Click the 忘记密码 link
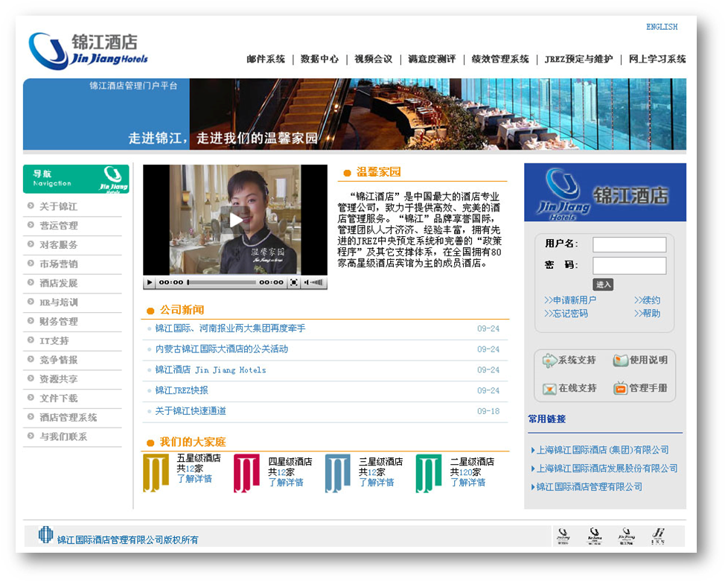The width and height of the screenshot is (728, 584). pyautogui.click(x=566, y=314)
